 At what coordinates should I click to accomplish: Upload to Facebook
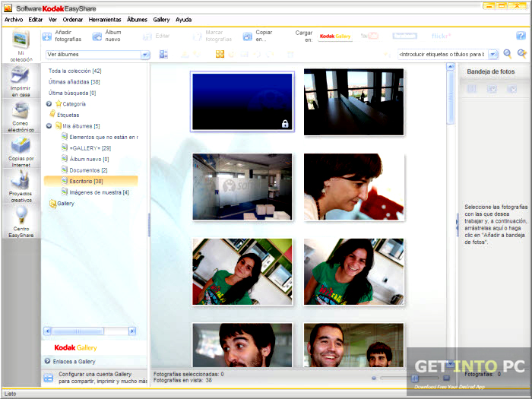coord(405,36)
